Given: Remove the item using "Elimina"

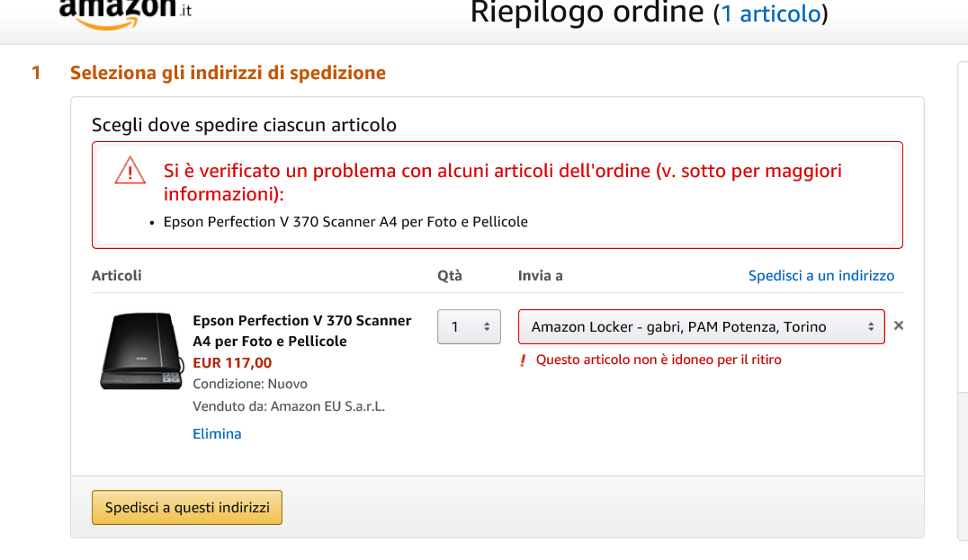Looking at the screenshot, I should 217,434.
